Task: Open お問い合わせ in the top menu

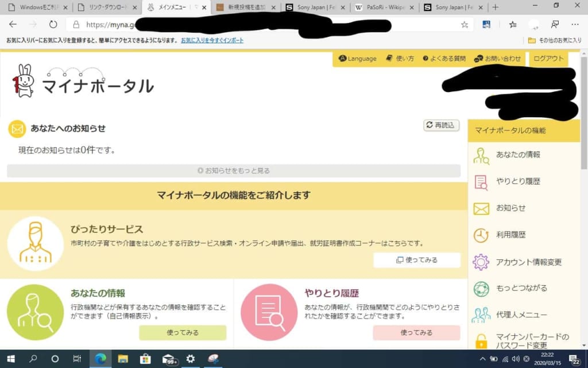Action: pos(498,59)
